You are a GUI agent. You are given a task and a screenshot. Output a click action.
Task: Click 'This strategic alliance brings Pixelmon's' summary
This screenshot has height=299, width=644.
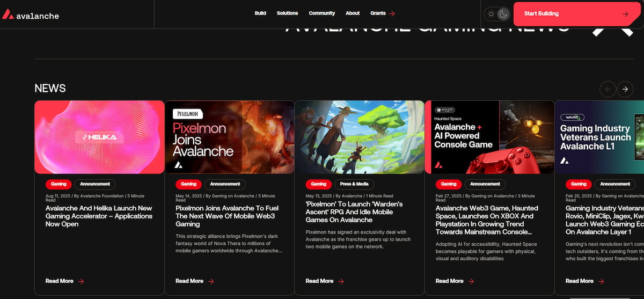coord(229,243)
